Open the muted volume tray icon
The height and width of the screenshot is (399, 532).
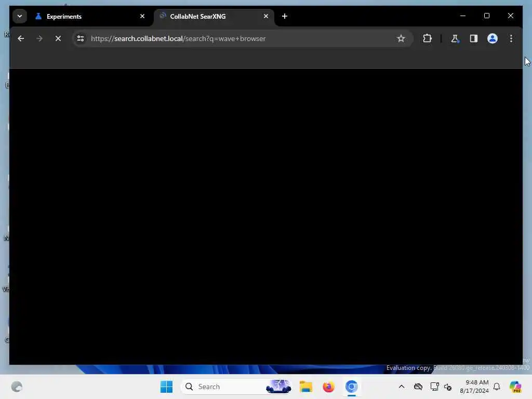(x=448, y=387)
